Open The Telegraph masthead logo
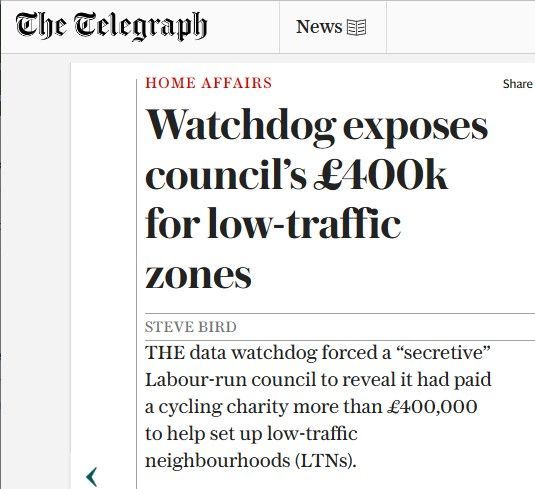The width and height of the screenshot is (535, 489). 111,26
